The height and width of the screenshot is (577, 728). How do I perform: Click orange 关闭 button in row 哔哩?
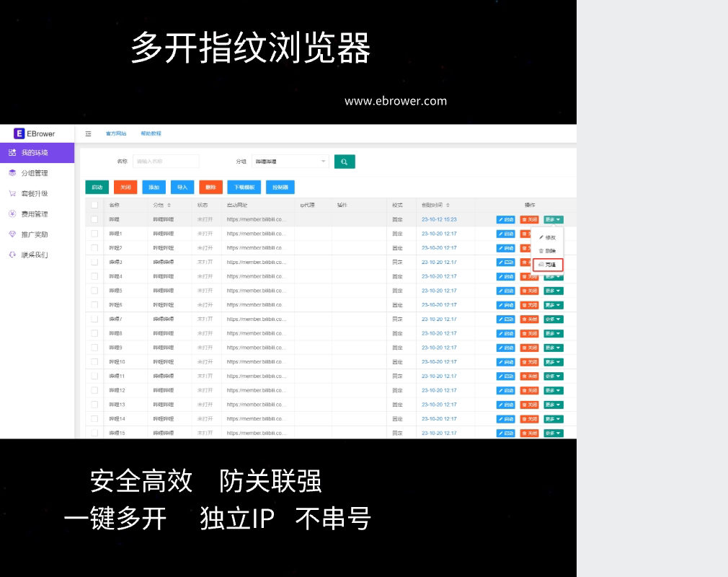[x=529, y=220]
